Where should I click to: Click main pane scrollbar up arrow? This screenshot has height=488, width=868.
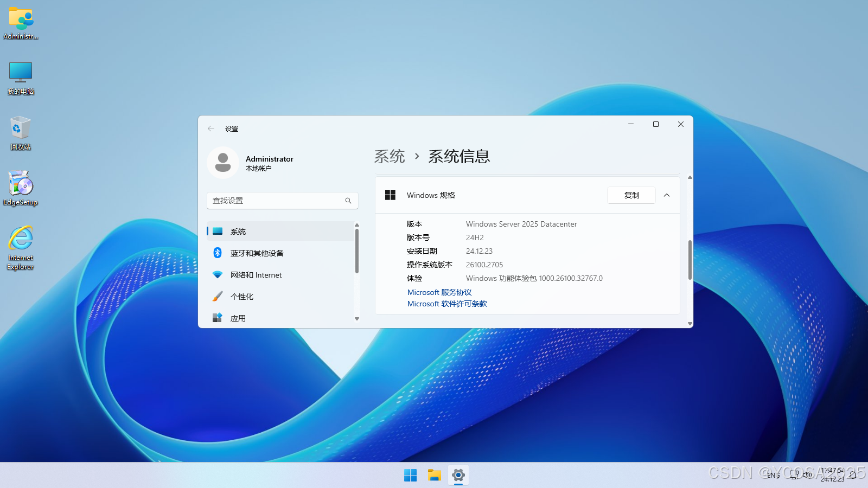click(690, 177)
